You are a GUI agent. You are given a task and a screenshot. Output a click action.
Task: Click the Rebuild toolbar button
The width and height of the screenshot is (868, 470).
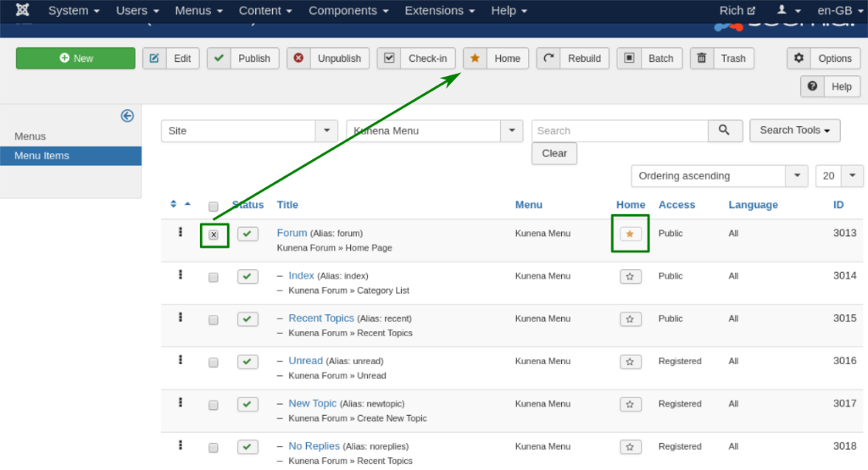tap(572, 58)
